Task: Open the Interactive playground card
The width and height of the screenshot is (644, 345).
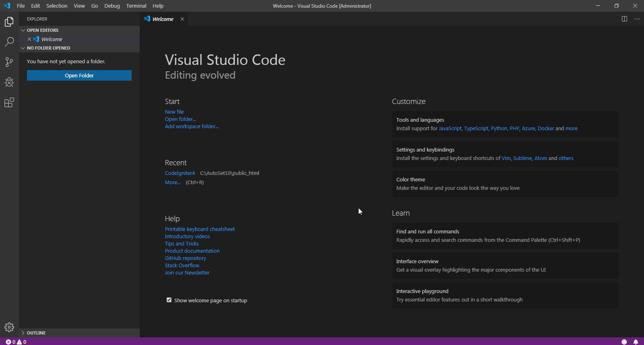Action: point(505,295)
